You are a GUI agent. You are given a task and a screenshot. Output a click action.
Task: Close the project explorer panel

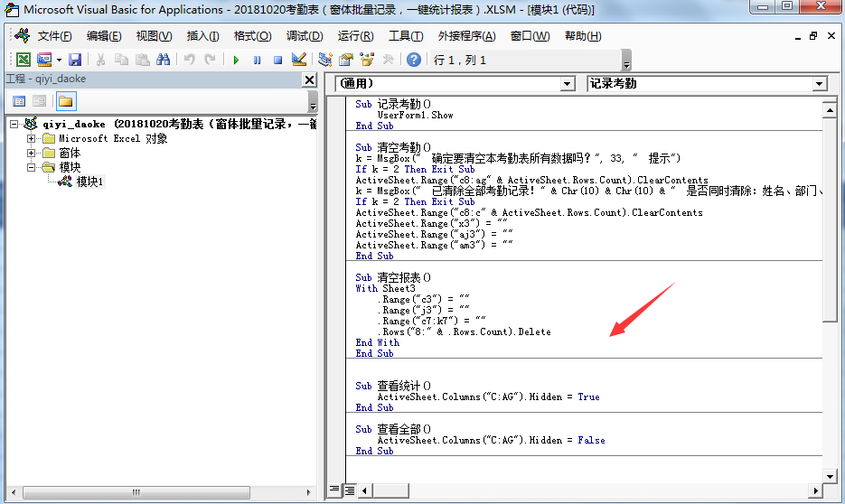[x=309, y=80]
